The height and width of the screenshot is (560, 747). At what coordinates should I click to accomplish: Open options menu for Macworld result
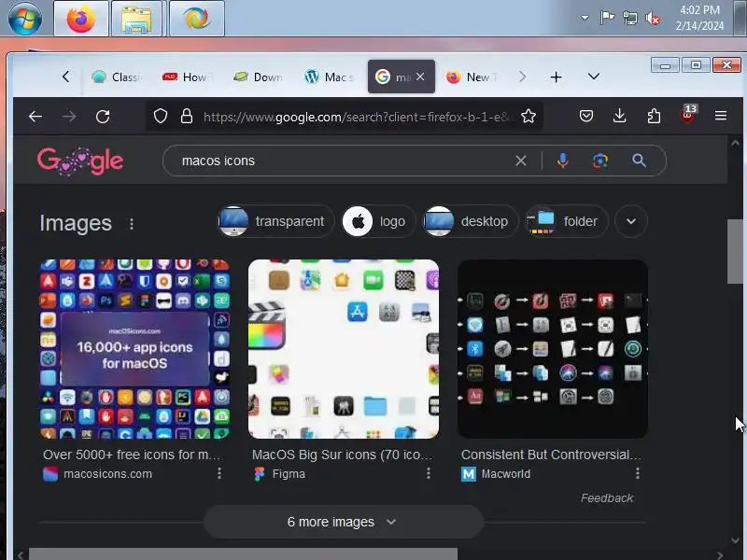coord(638,473)
